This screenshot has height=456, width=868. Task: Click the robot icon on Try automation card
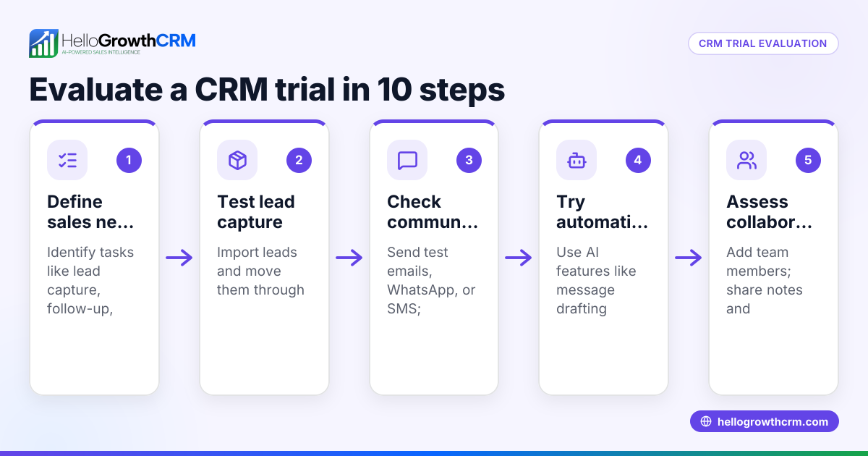pos(576,160)
